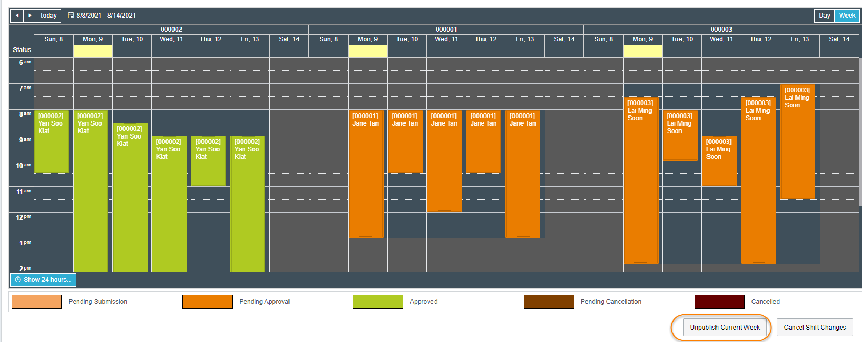Open calendar date range picker icon
868x342 pixels.
click(71, 16)
